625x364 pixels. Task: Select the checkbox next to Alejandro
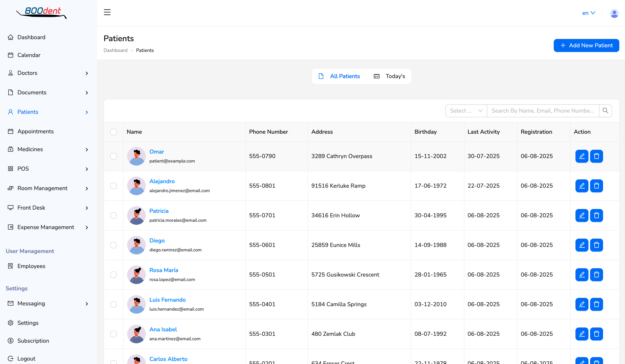114,186
